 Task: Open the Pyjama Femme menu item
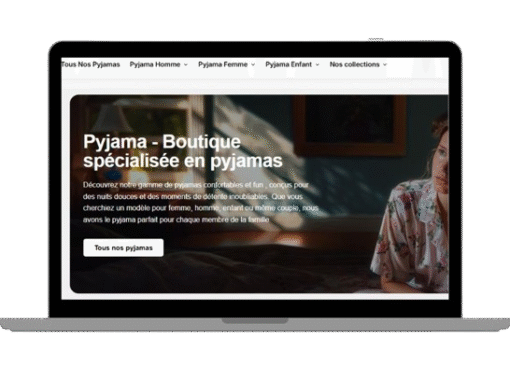coord(223,64)
